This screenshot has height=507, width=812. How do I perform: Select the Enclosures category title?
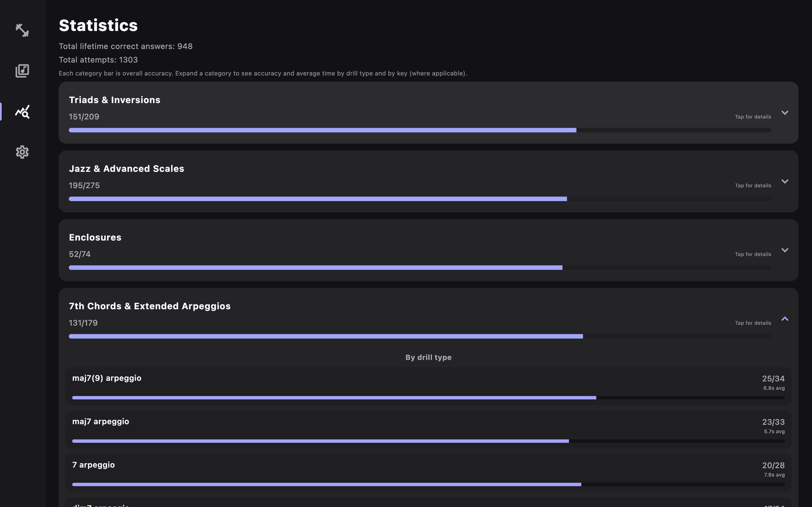[x=95, y=237]
